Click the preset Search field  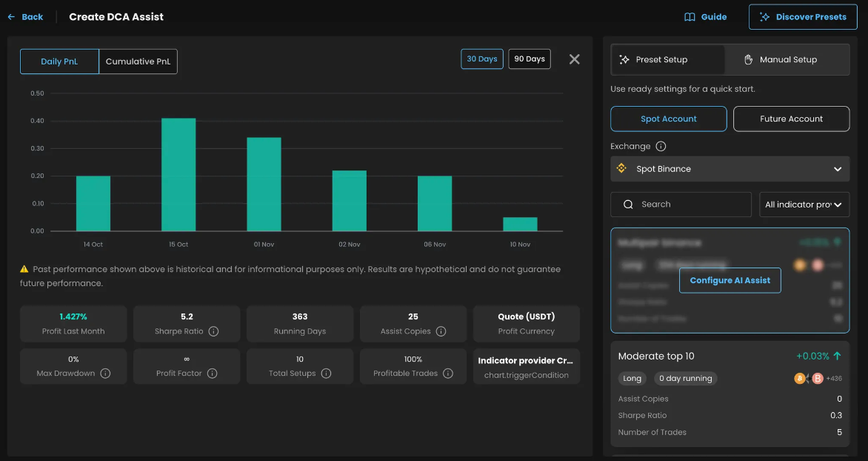(681, 205)
